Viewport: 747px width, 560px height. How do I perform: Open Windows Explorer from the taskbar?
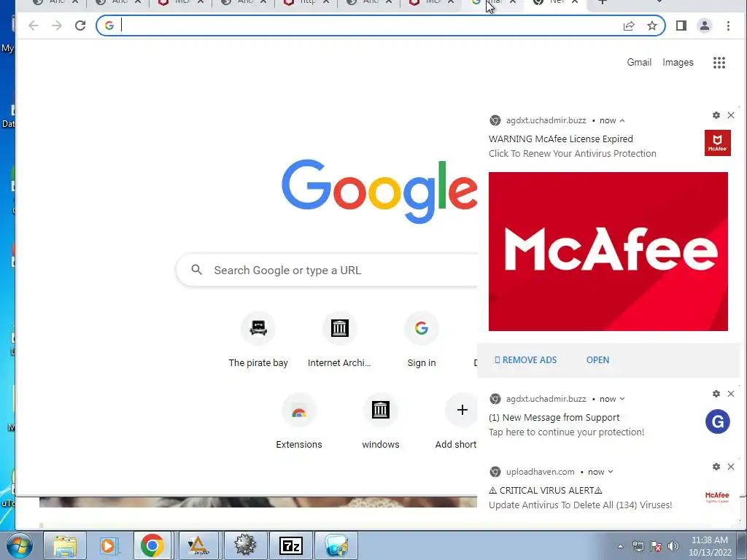point(65,545)
